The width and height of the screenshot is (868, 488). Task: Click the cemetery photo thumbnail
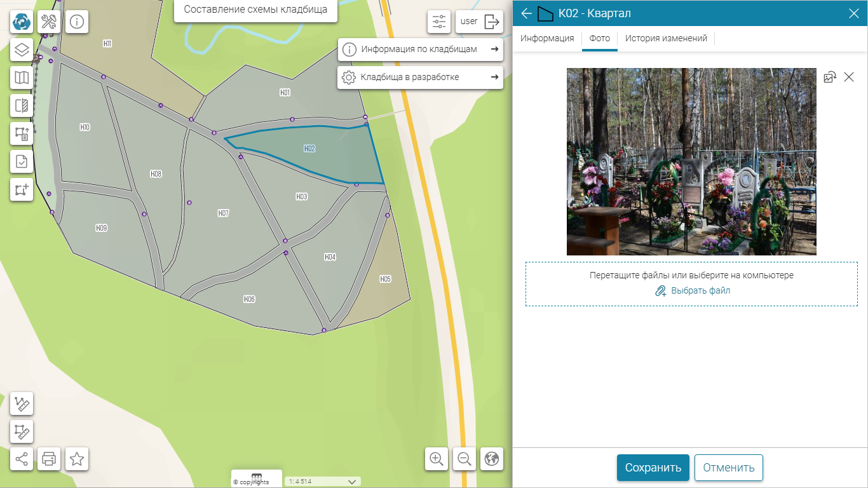pos(691,162)
